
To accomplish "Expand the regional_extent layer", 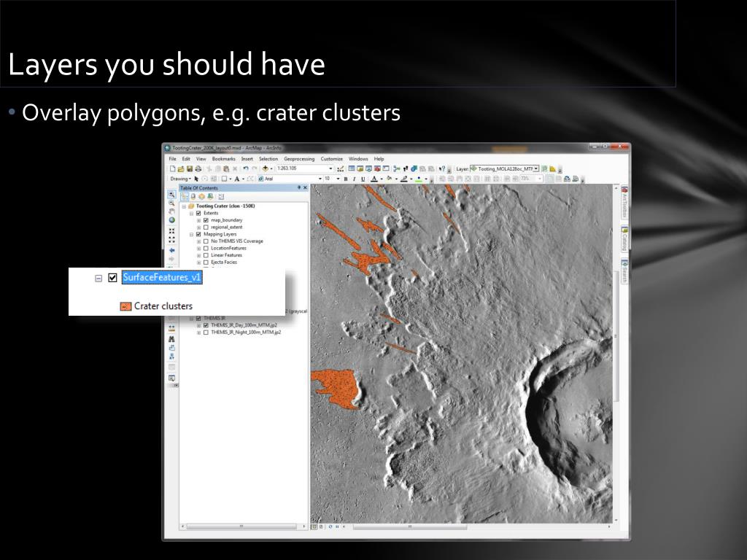I will [198, 227].
